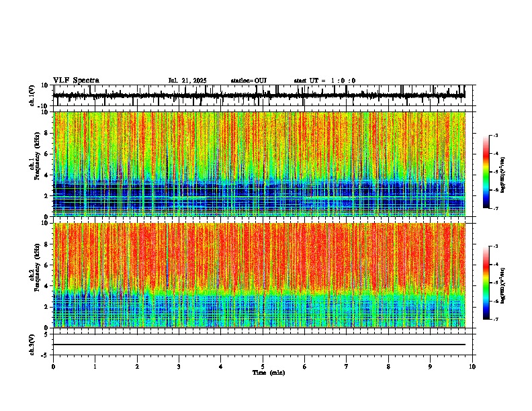Click the ch.1 voltage waveform trace
532x411 pixels.
259,95
